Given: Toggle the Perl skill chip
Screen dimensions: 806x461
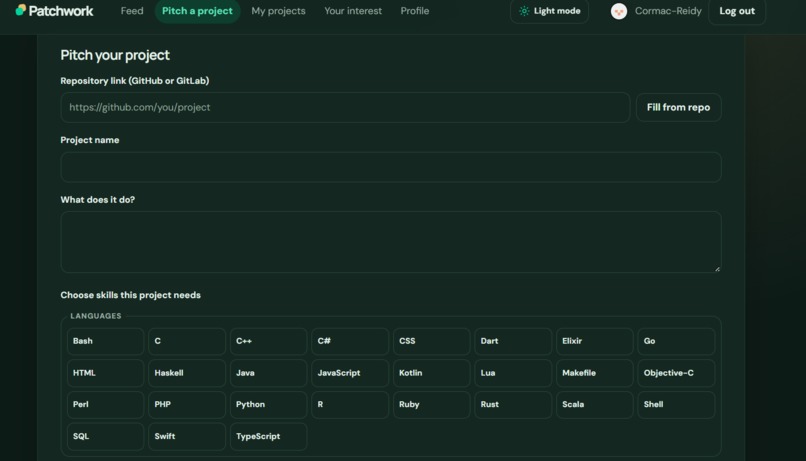Looking at the screenshot, I should tap(105, 404).
